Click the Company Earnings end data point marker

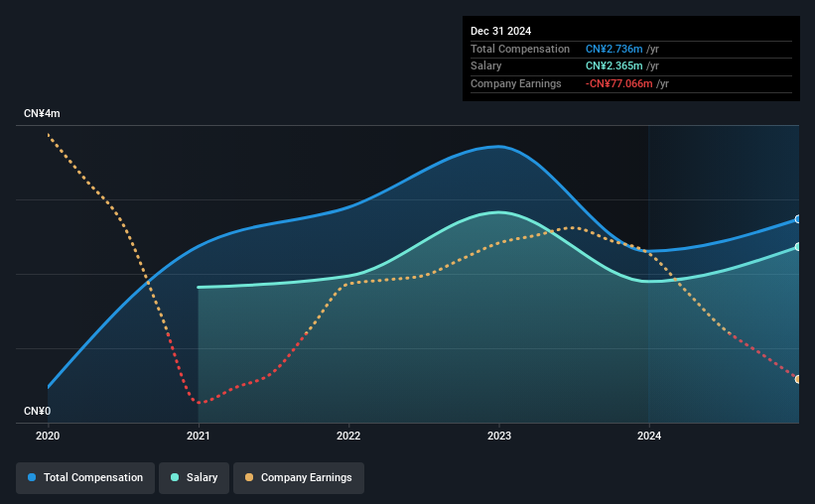click(x=798, y=379)
